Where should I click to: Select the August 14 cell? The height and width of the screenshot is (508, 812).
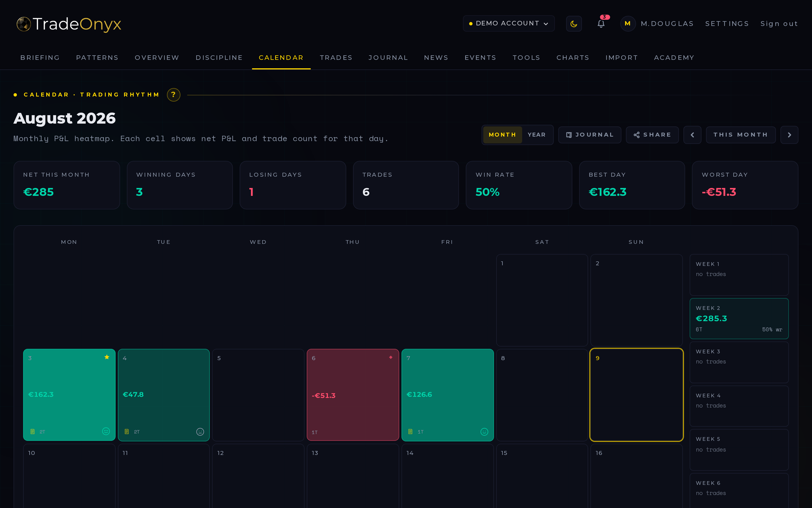tap(448, 476)
